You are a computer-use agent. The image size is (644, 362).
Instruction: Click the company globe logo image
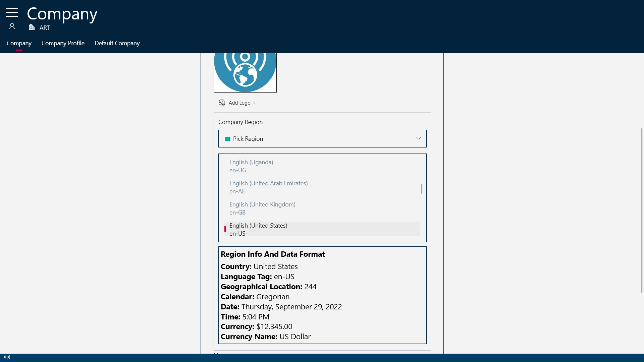tap(245, 72)
